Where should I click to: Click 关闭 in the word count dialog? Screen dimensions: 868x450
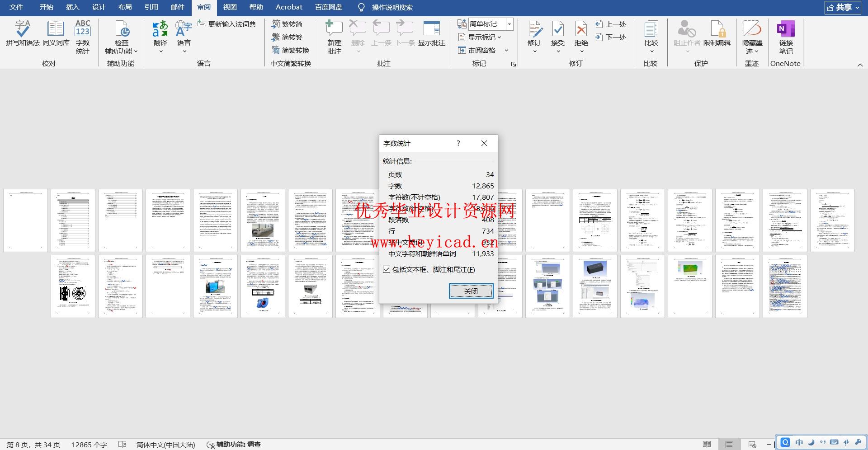point(471,291)
